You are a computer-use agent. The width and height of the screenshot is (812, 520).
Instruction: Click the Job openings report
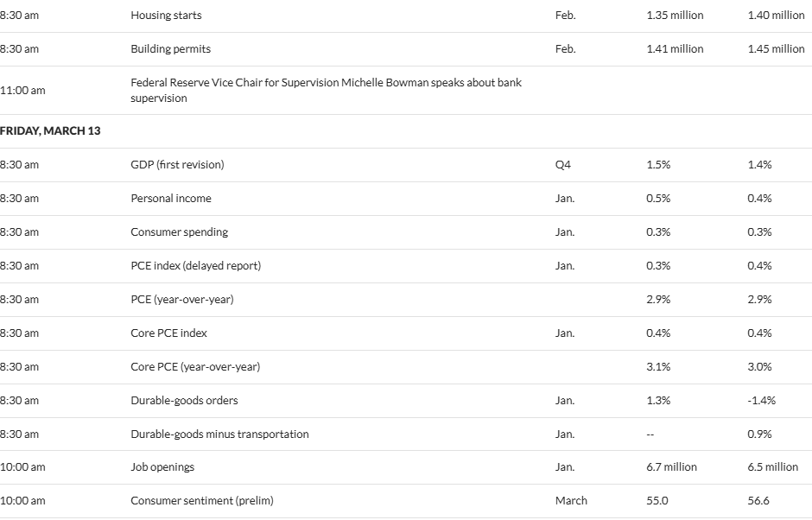click(x=162, y=467)
